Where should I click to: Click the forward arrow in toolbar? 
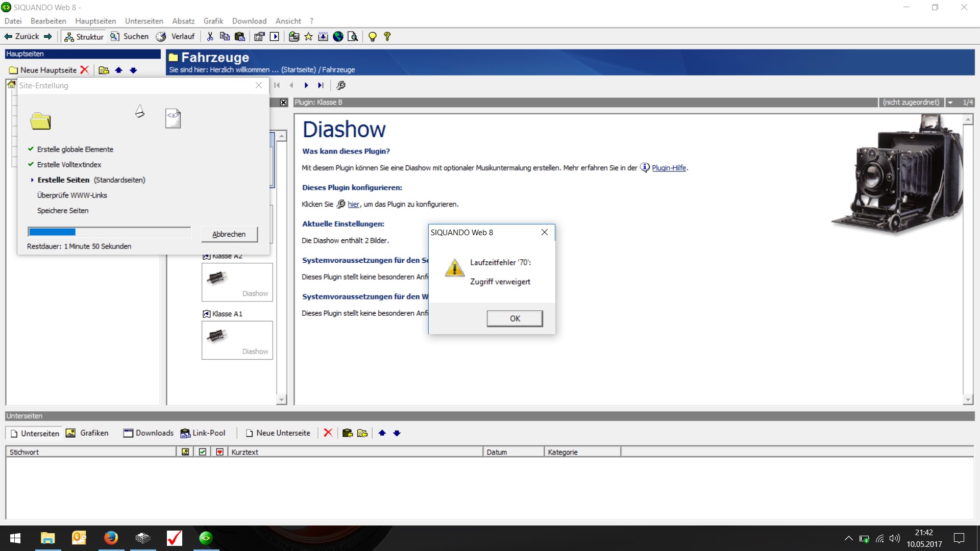click(48, 36)
